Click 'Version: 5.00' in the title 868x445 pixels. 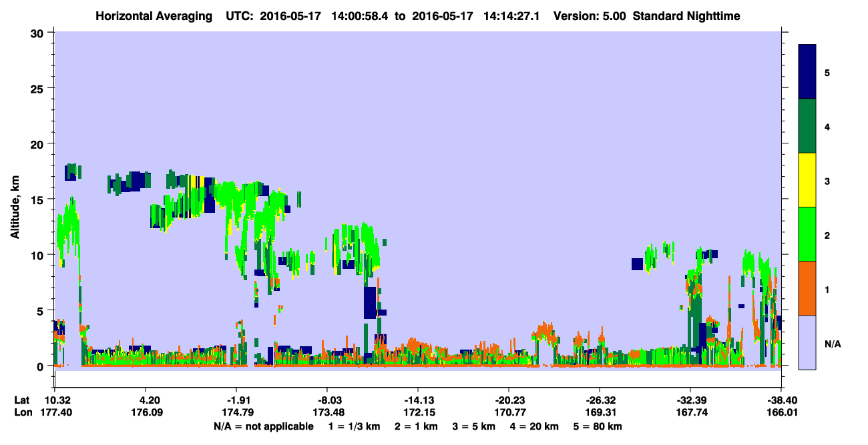(x=590, y=15)
